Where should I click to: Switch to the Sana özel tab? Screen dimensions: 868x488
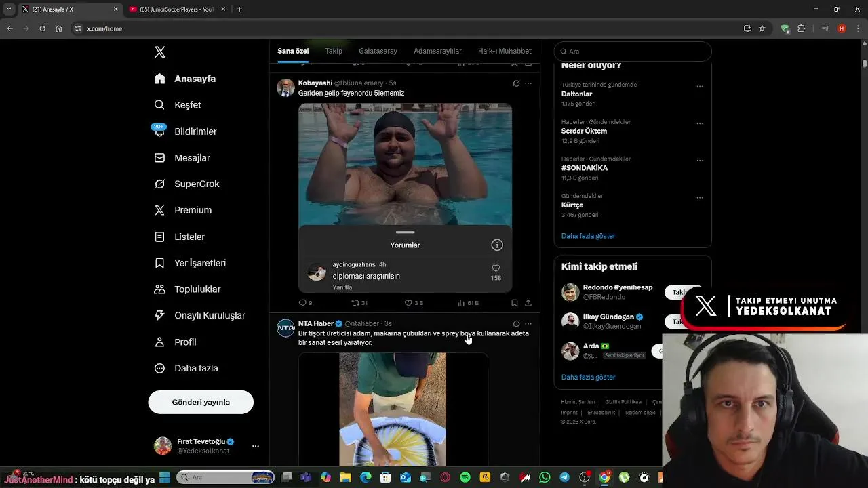pyautogui.click(x=293, y=51)
